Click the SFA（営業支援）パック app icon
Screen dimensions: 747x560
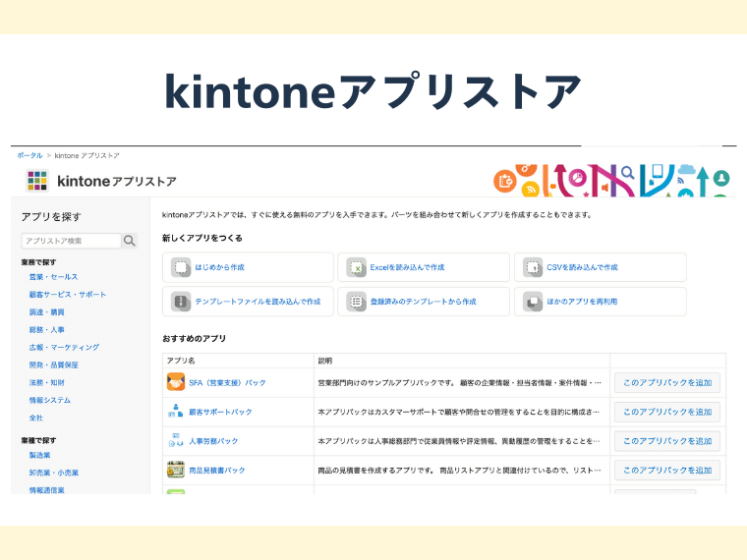tap(176, 382)
